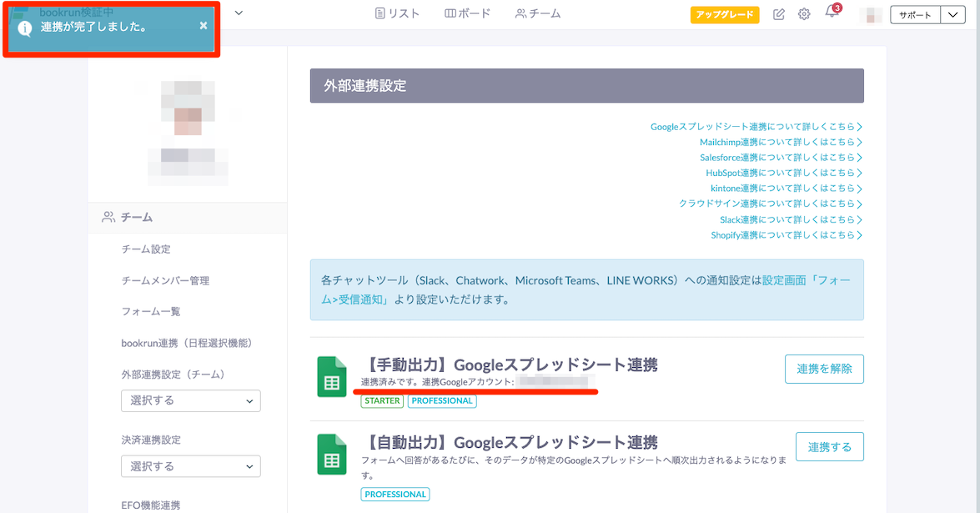Expand the サポート dropdown arrow
The width and height of the screenshot is (980, 513).
952,14
